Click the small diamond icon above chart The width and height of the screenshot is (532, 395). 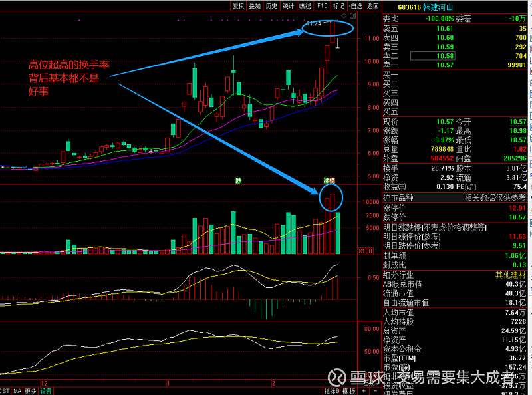coord(343,15)
